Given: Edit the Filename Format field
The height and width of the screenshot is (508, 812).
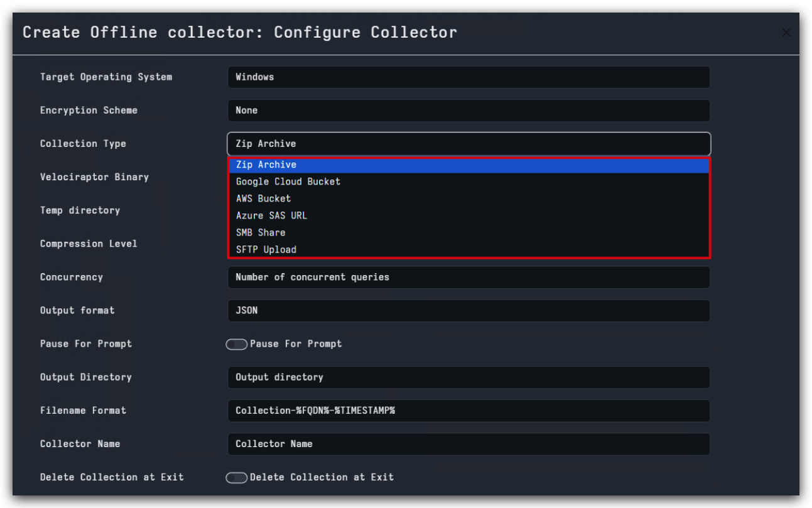Looking at the screenshot, I should tap(468, 411).
